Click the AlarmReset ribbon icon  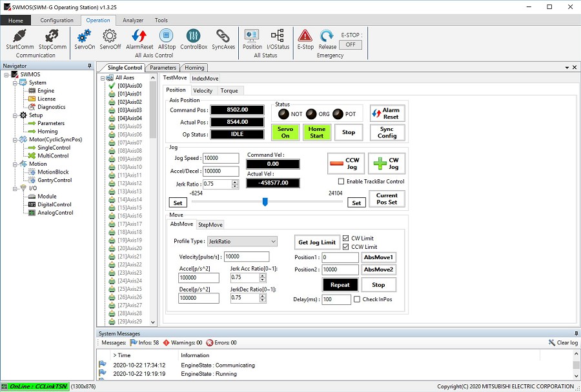click(x=139, y=36)
